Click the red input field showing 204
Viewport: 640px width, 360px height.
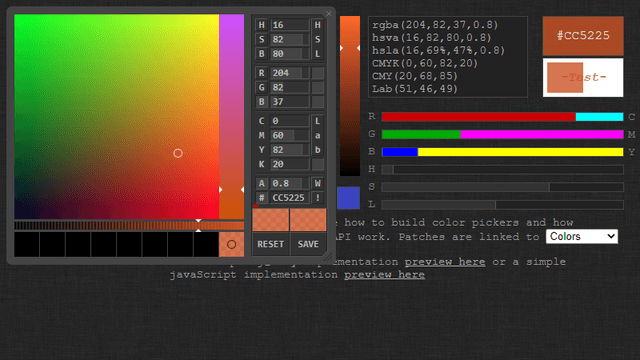click(290, 73)
